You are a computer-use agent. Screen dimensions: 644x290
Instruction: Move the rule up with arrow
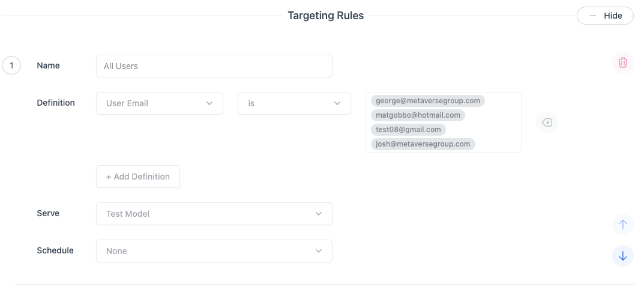pos(623,225)
